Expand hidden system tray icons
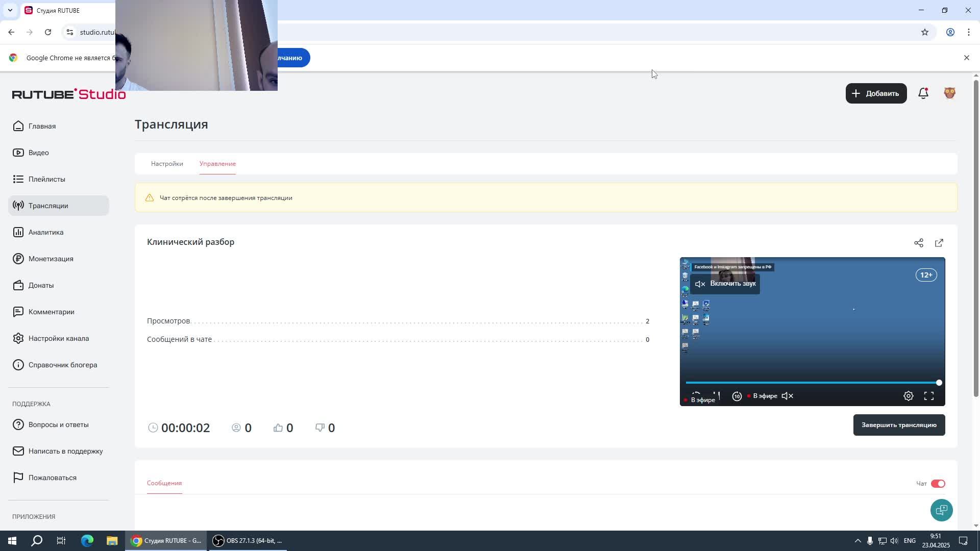Screen dimensions: 980x551 [x=857, y=541]
